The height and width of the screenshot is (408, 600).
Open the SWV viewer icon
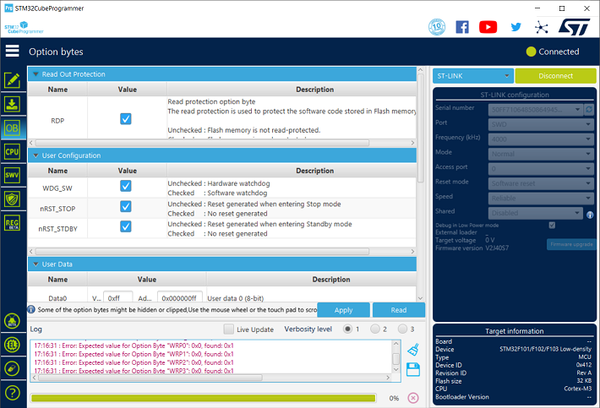(x=12, y=175)
